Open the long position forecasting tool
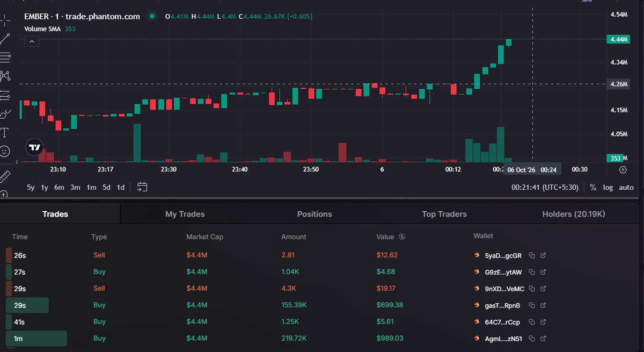 pyautogui.click(x=5, y=95)
